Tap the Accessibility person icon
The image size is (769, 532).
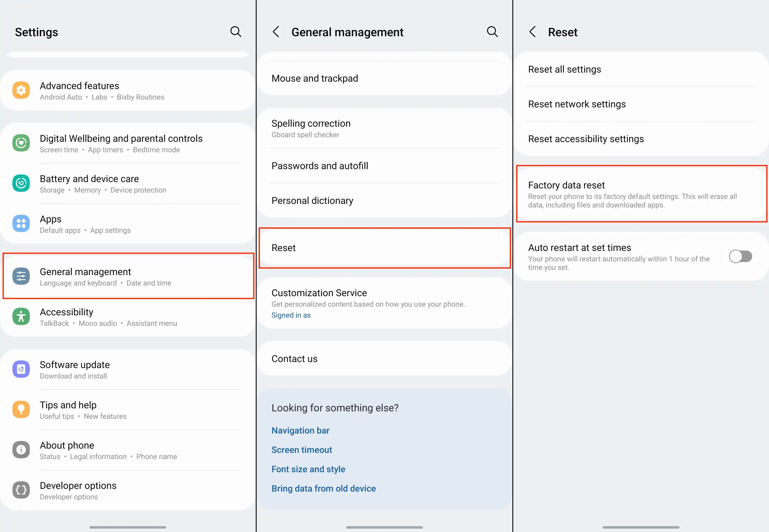21,317
